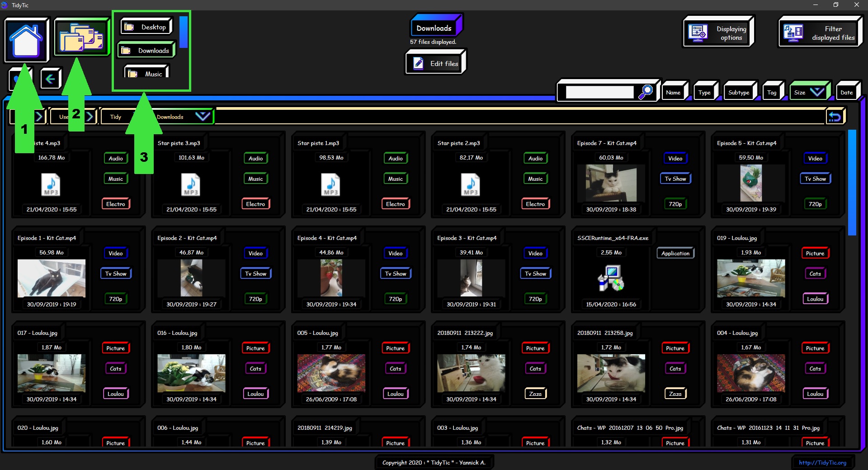Screen dimensions: 868x470
Task: Select Episode 2 - Kit Cat.mp4 thumbnail
Action: click(x=191, y=278)
